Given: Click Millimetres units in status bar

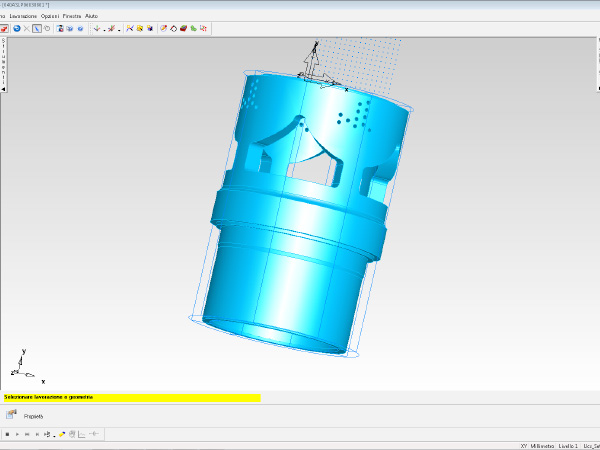Looking at the screenshot, I should pyautogui.click(x=545, y=446).
